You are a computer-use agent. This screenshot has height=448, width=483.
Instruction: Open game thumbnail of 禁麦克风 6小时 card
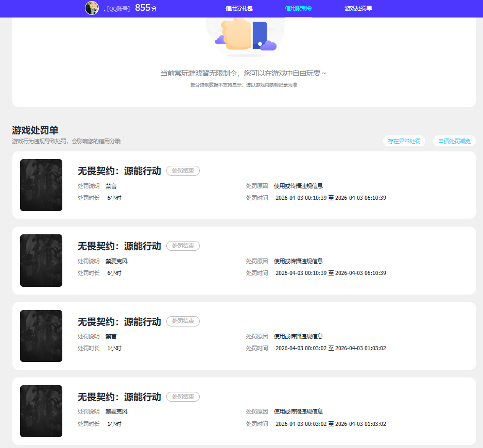tap(41, 261)
